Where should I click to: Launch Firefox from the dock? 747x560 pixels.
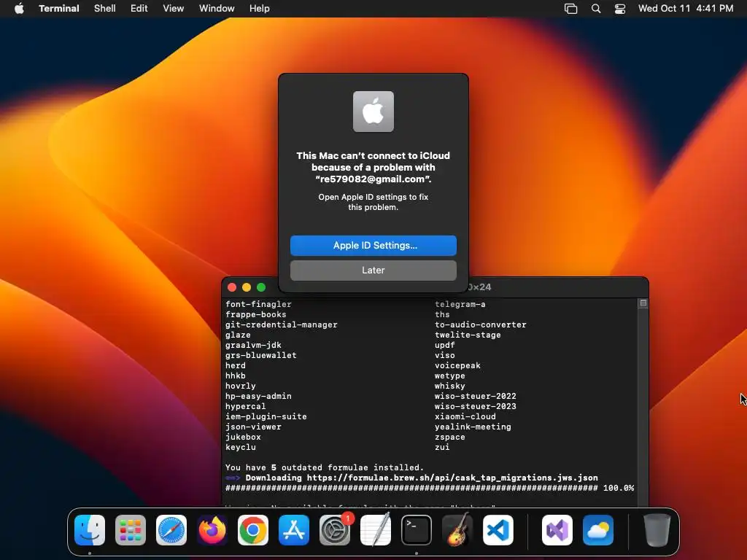[x=212, y=530]
